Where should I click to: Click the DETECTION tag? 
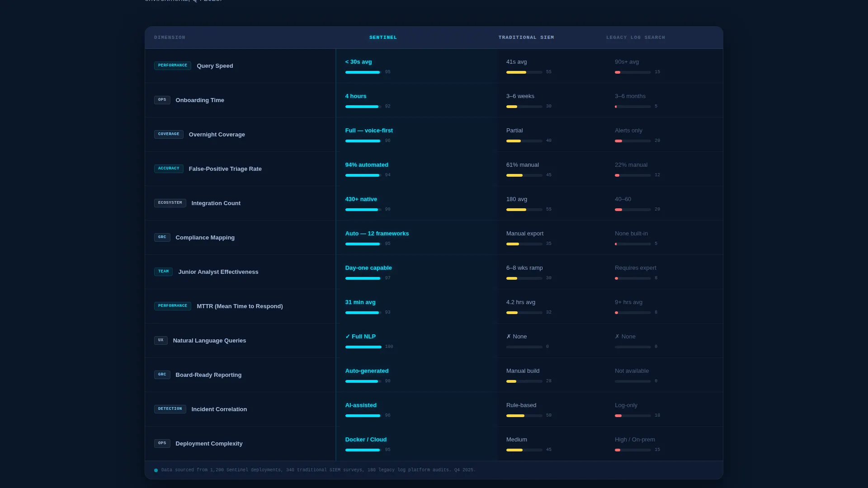coord(170,409)
